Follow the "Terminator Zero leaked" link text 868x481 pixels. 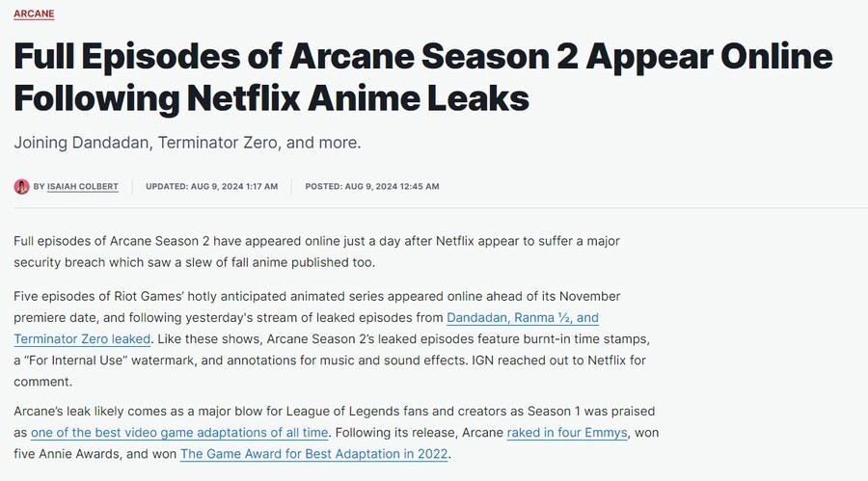pos(82,339)
